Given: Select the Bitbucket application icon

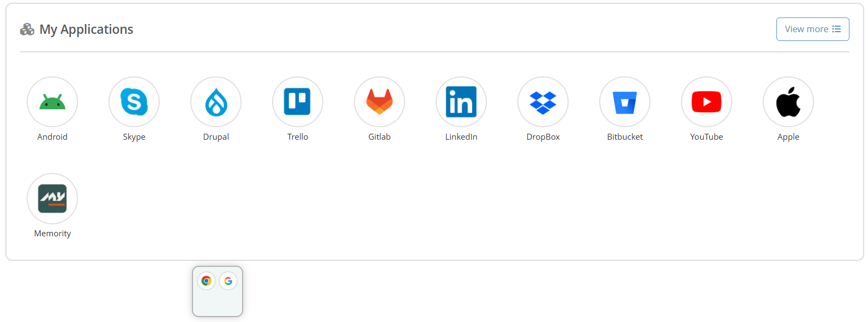Looking at the screenshot, I should pos(625,102).
